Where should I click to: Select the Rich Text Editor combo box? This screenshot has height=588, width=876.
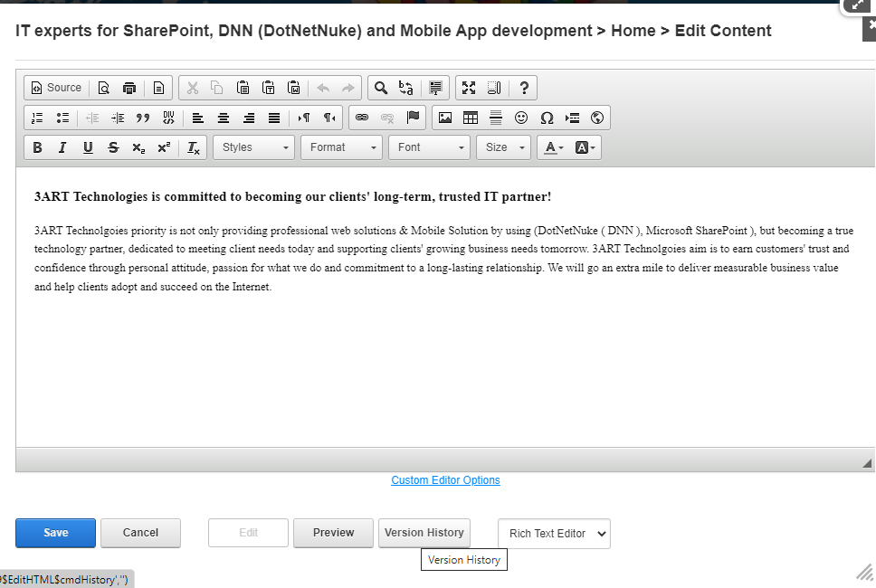click(554, 534)
